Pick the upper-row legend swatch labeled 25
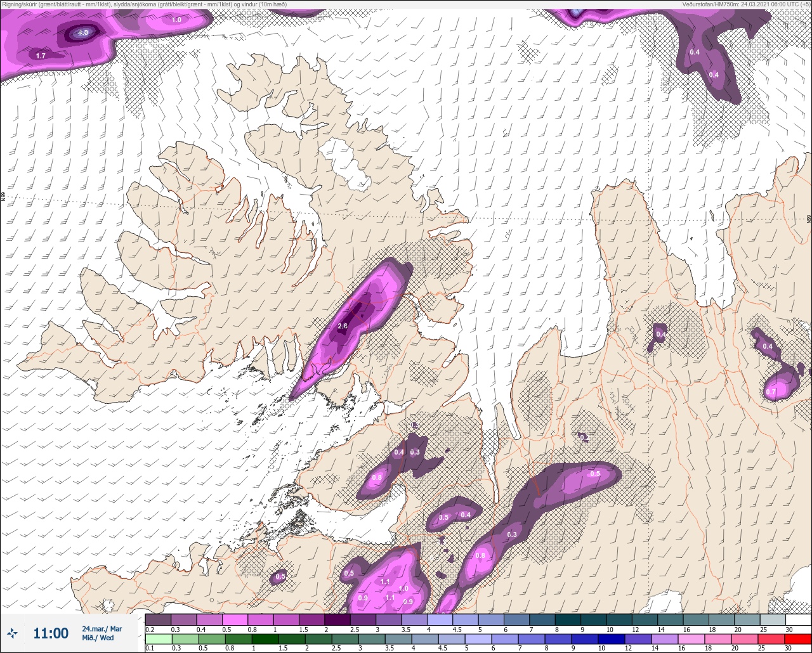812x653 pixels. point(773,619)
